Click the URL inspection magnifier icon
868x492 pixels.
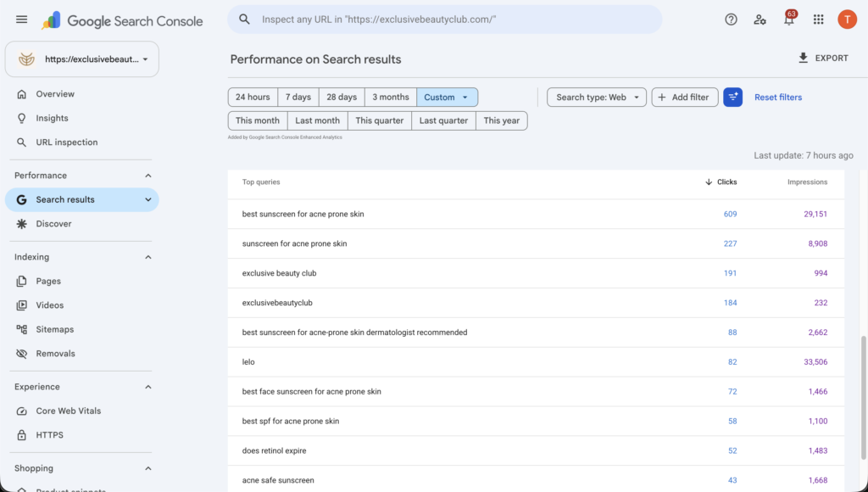21,143
